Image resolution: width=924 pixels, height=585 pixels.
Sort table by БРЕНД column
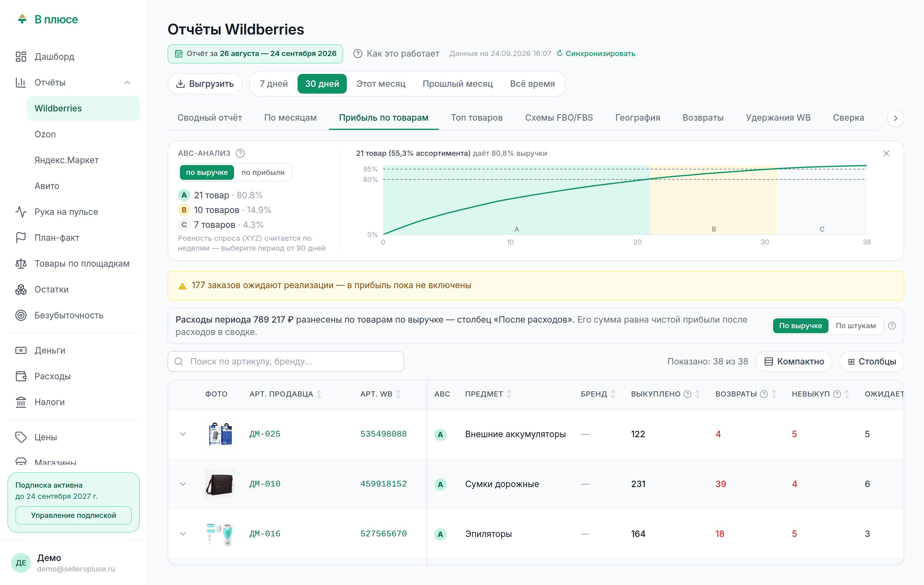613,394
